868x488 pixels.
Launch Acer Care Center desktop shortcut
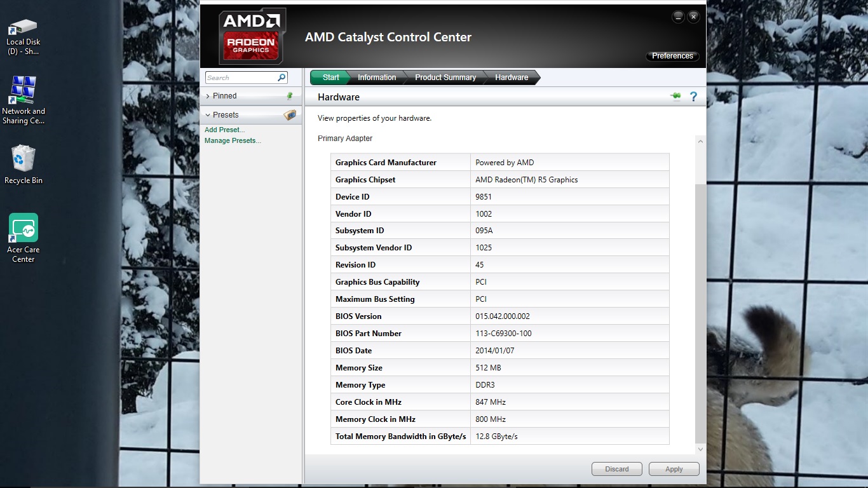pyautogui.click(x=24, y=238)
